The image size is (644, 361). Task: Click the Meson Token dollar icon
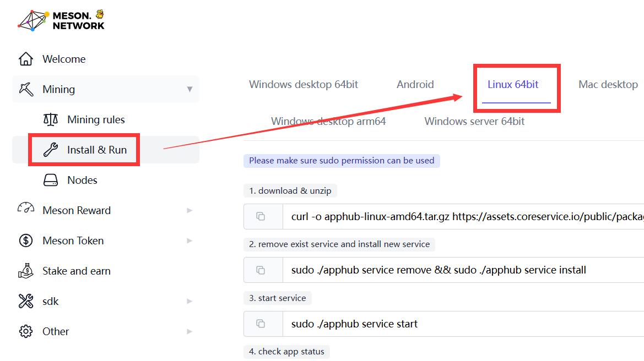pos(26,240)
